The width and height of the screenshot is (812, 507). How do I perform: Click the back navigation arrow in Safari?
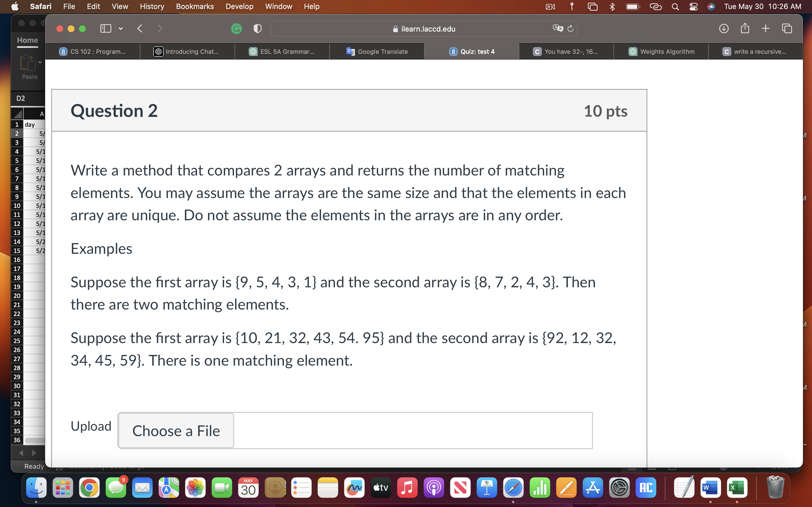tap(140, 28)
